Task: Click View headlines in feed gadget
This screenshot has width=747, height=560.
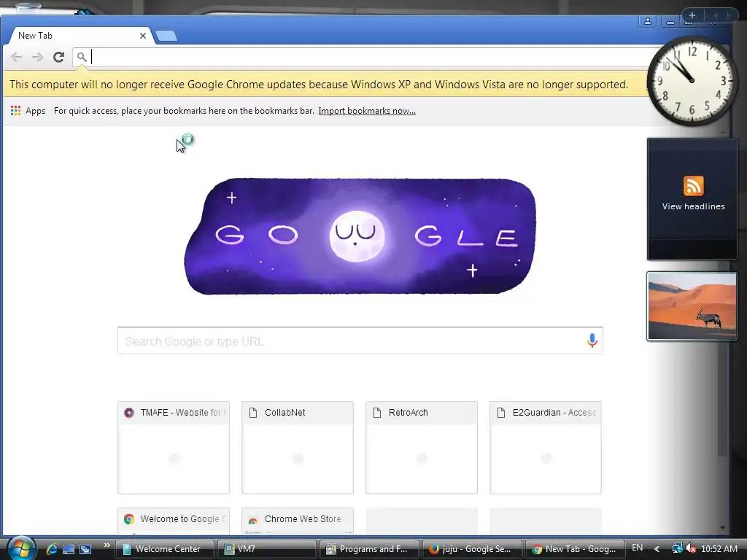Action: click(x=693, y=206)
